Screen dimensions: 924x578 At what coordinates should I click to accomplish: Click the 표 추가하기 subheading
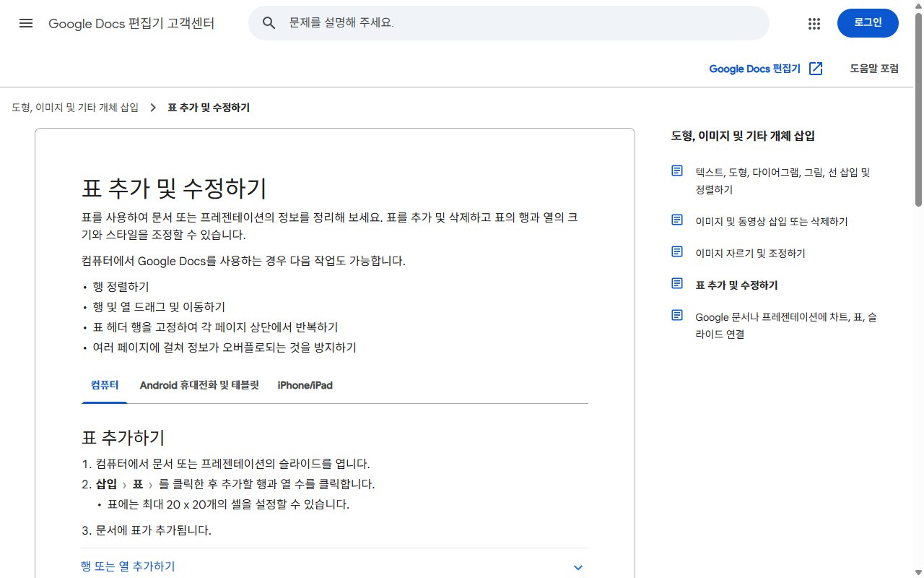point(123,437)
